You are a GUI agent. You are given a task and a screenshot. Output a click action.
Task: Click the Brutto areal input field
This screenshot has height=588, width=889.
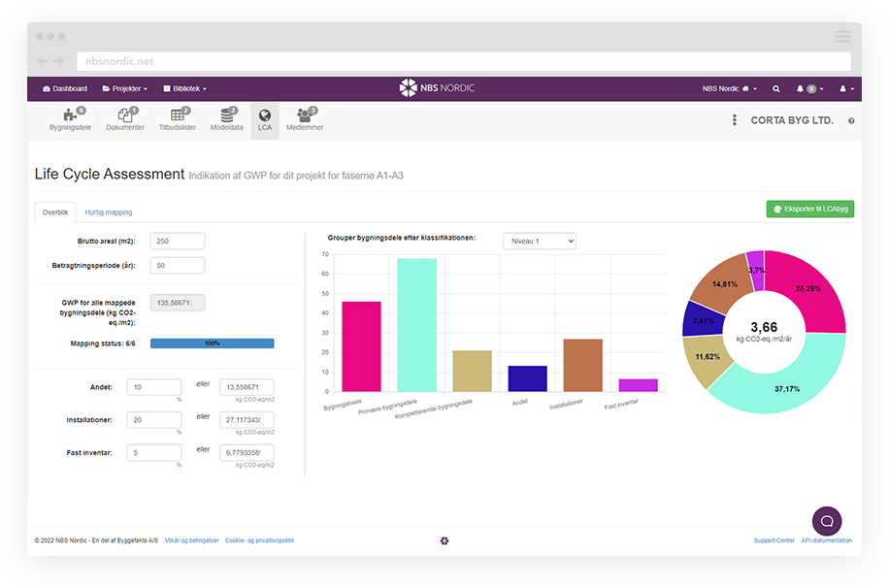178,242
